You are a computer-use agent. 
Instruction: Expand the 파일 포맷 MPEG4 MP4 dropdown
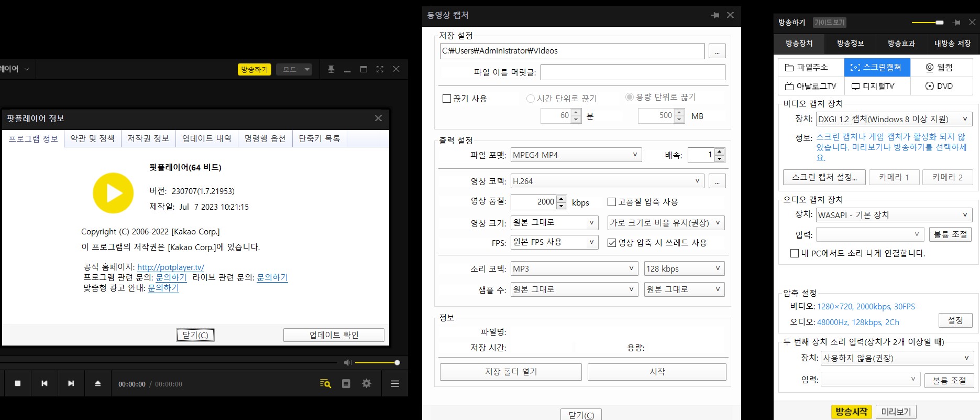point(576,155)
